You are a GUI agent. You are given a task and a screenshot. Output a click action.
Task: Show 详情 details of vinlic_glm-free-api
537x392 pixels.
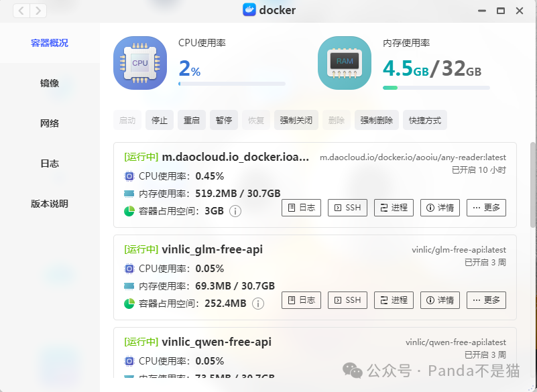[440, 300]
